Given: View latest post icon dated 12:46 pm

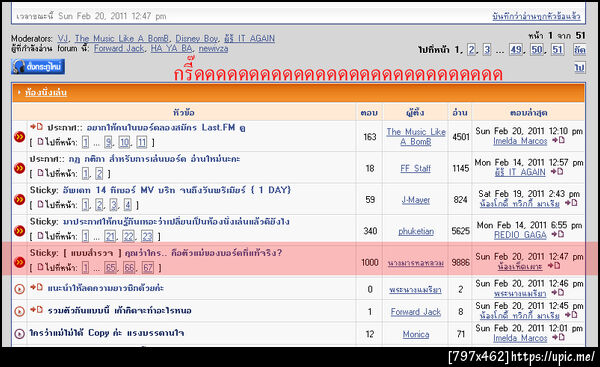Looking at the screenshot, I should [x=558, y=293].
